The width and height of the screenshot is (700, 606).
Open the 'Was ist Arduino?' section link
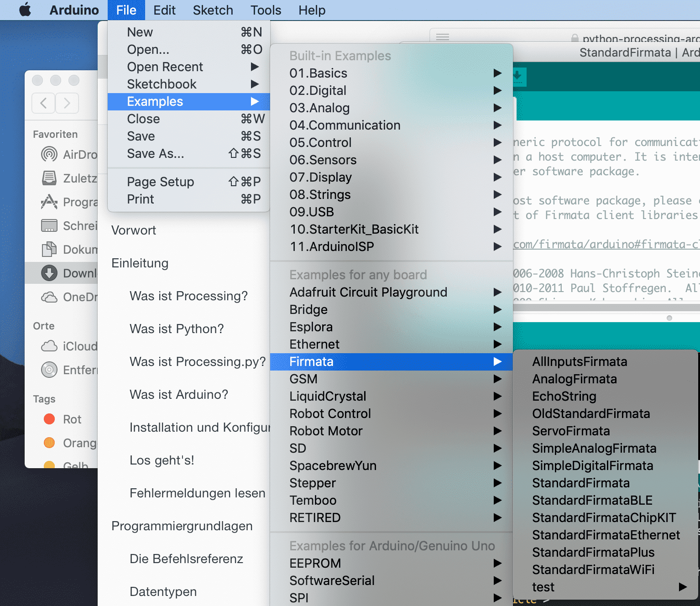pyautogui.click(x=179, y=394)
